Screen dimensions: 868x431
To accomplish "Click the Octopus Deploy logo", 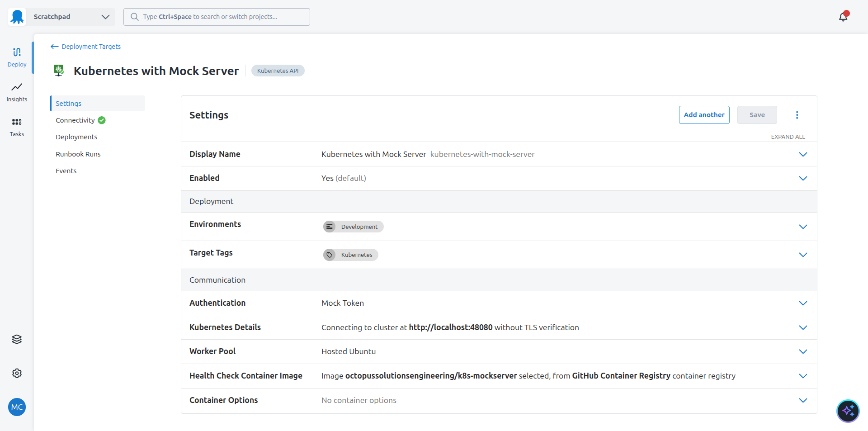I will [x=16, y=16].
